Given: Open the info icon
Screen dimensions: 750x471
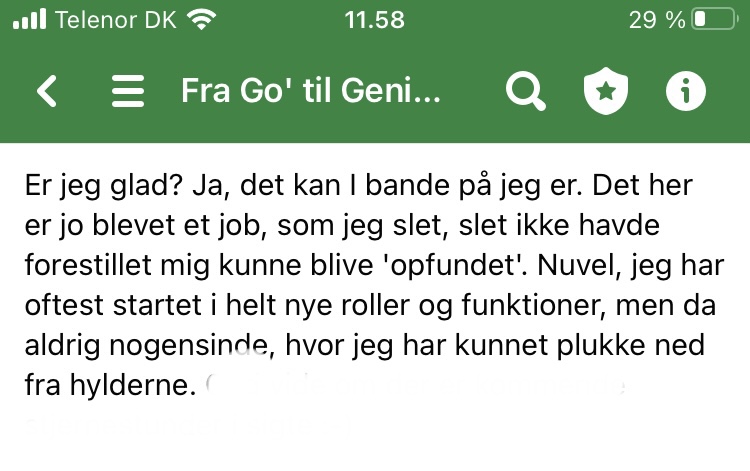Looking at the screenshot, I should pos(686,92).
